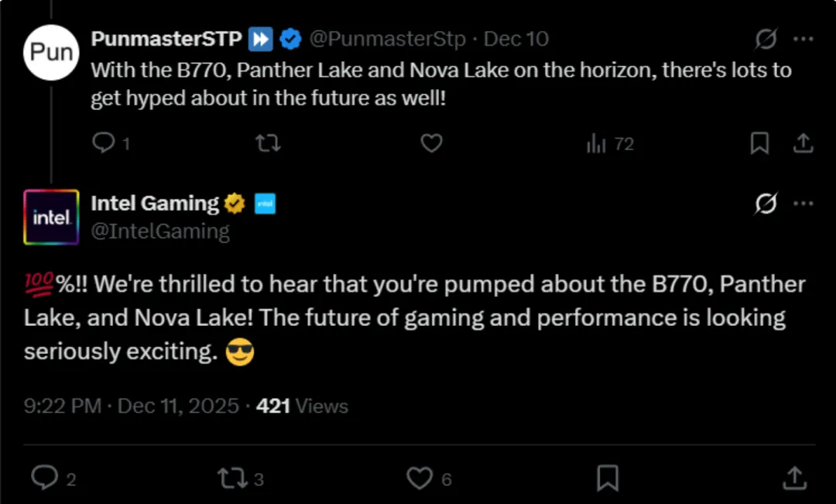The image size is (836, 504).
Task: Open more options on Intel Gaming post
Action: (x=804, y=204)
